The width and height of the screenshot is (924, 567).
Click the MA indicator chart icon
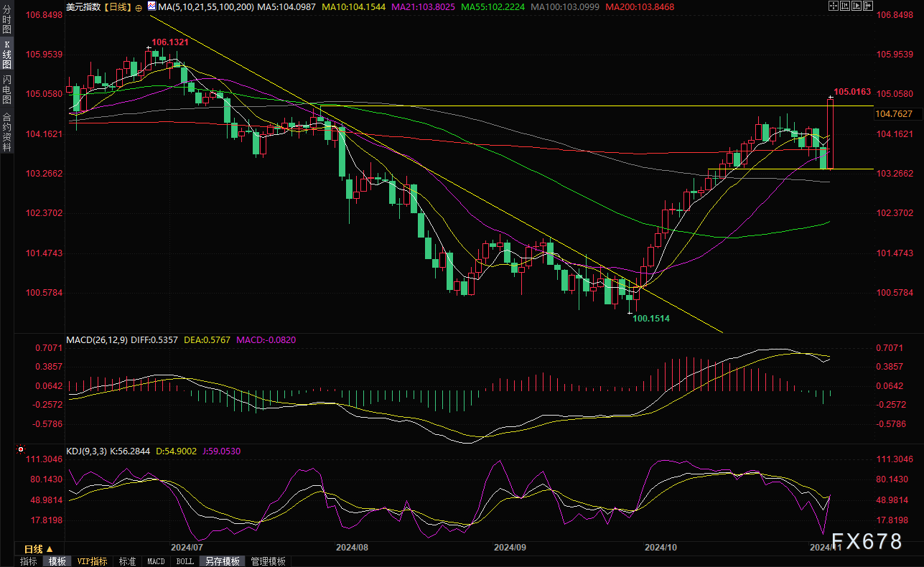point(151,6)
